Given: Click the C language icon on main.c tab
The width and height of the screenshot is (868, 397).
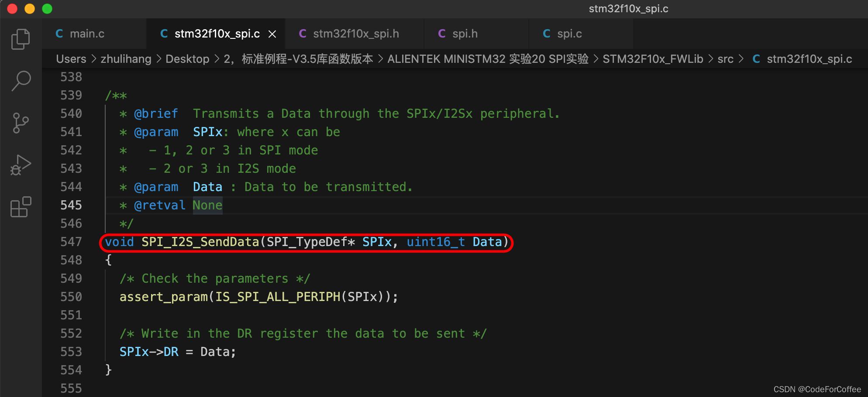Looking at the screenshot, I should click(59, 34).
